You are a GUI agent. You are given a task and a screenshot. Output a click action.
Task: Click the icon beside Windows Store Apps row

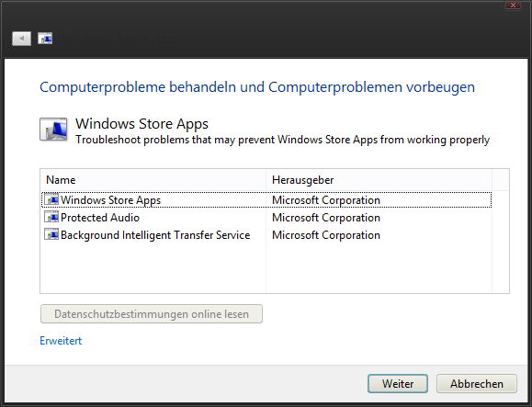tap(51, 199)
